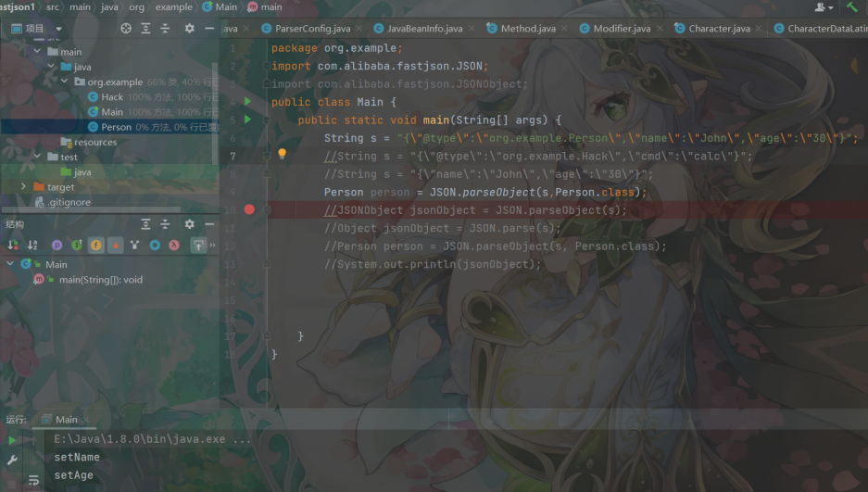Hide the 结构 structure panel

click(209, 224)
